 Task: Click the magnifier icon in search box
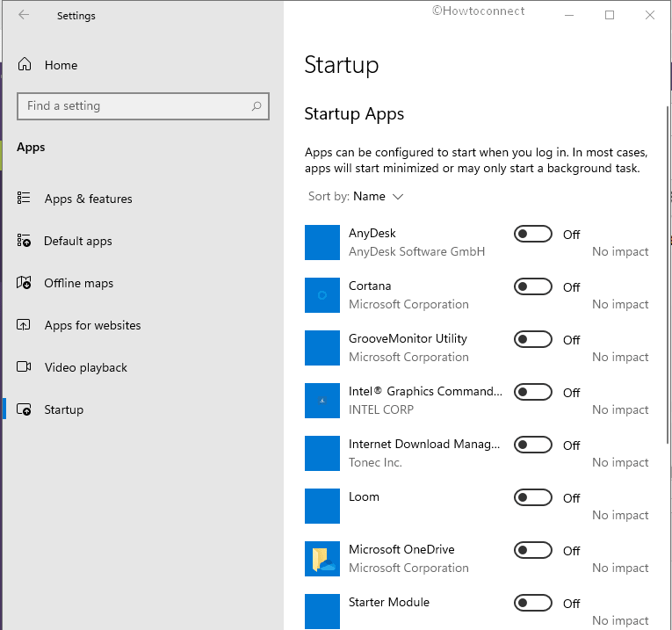click(x=257, y=105)
